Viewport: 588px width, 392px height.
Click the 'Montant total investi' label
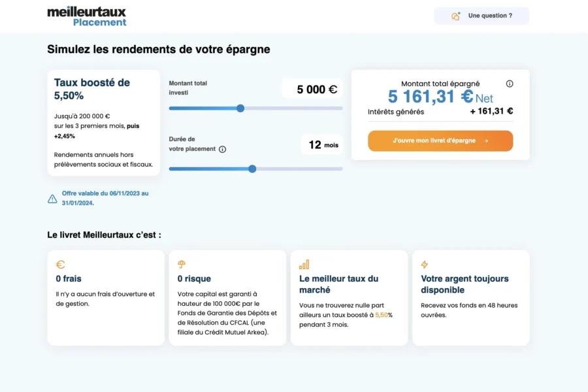[x=188, y=88]
